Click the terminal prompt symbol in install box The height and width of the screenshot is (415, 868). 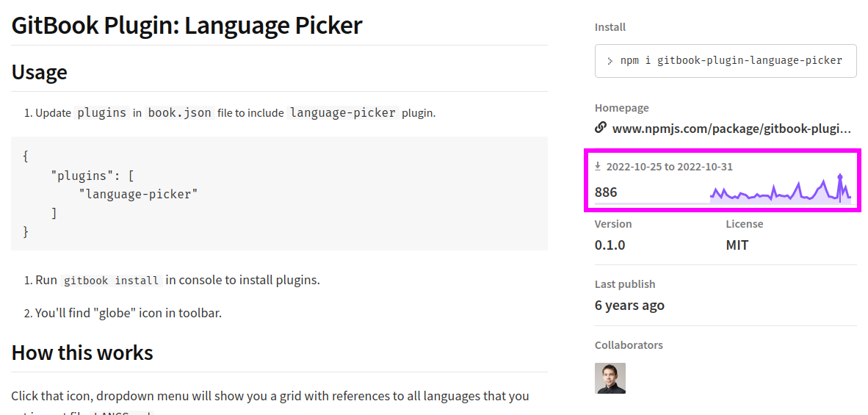(x=610, y=62)
